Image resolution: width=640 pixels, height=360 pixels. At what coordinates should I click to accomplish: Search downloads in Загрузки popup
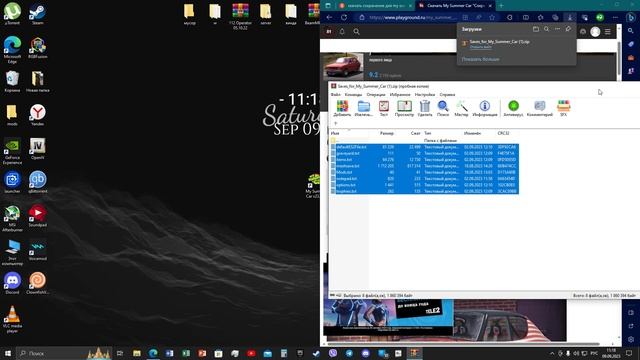[547, 29]
